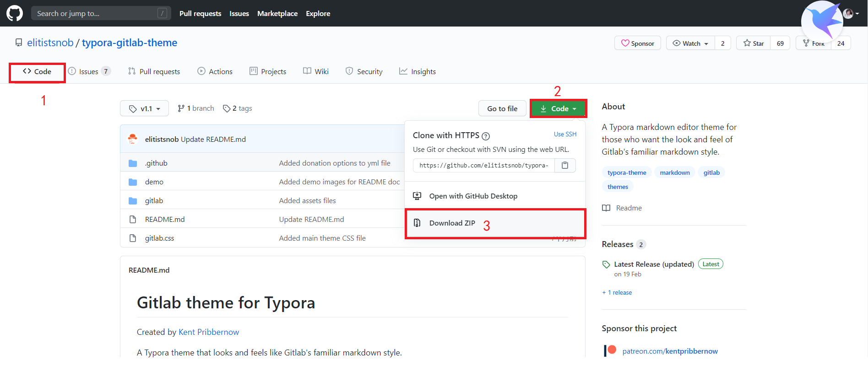Expand the v1.1 tag selector

[x=144, y=108]
